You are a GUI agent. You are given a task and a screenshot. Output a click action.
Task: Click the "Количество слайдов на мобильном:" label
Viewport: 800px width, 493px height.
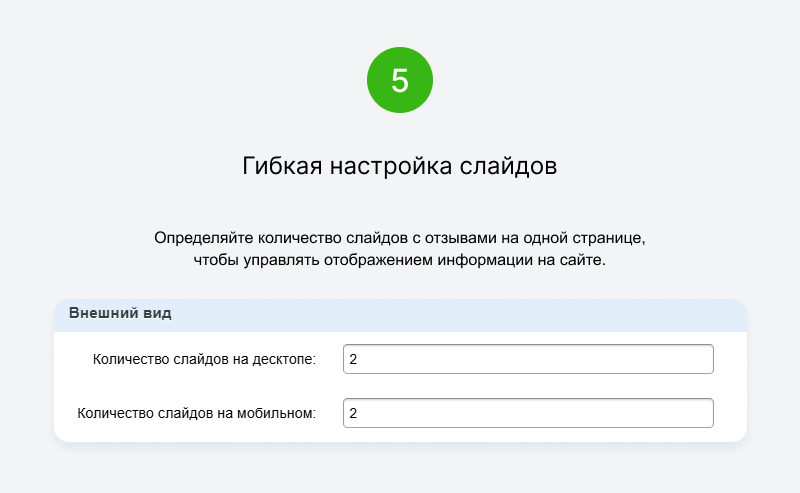pos(196,413)
